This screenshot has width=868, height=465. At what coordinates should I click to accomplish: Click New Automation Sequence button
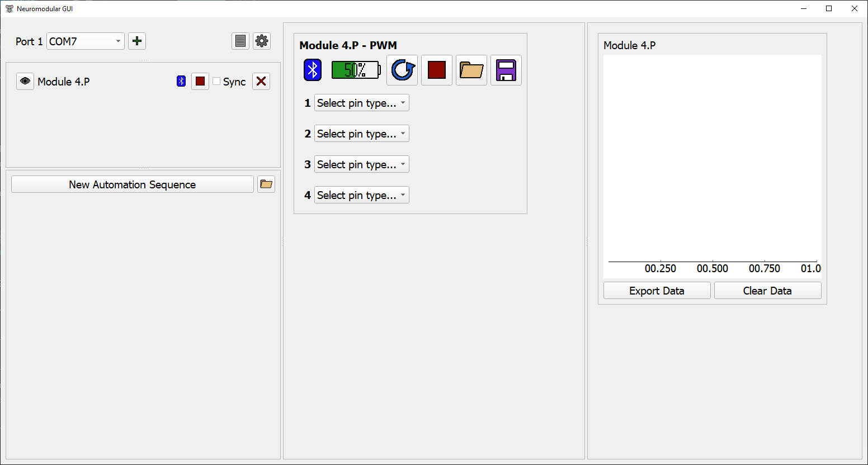[133, 184]
